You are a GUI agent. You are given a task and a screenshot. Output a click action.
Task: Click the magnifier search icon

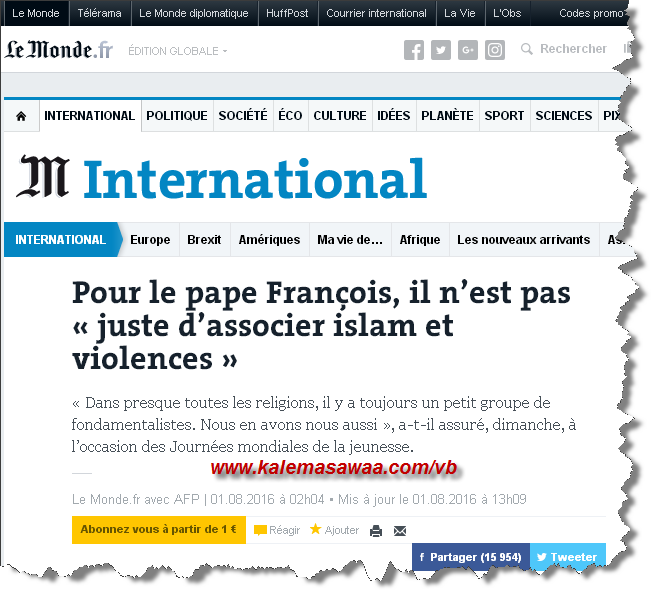[527, 49]
